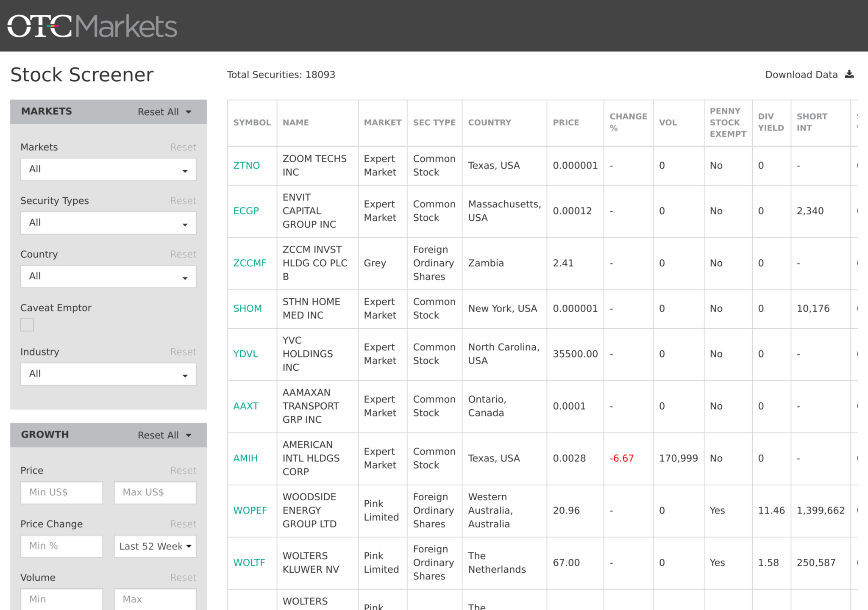Viewport: 868px width, 610px height.
Task: Click Reset All arrow in GROWTH panel
Action: click(189, 435)
